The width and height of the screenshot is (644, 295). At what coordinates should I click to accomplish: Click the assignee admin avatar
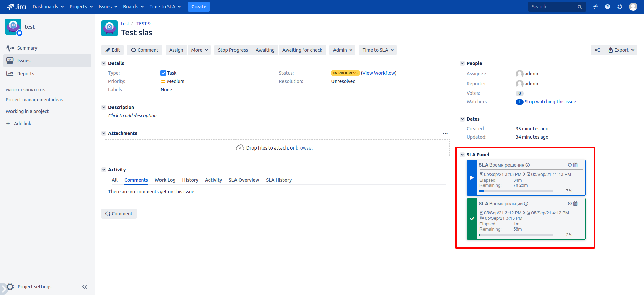(520, 74)
